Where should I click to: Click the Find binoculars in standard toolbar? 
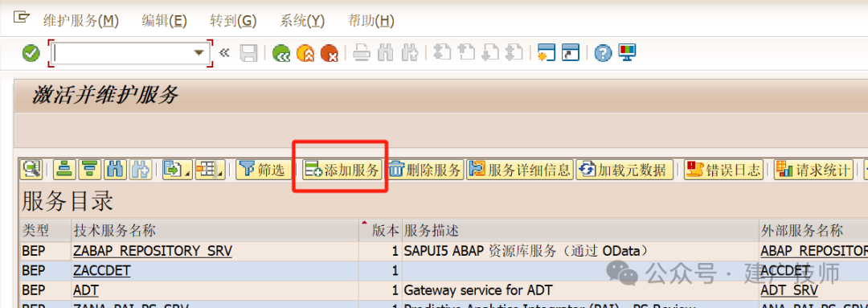[x=385, y=53]
